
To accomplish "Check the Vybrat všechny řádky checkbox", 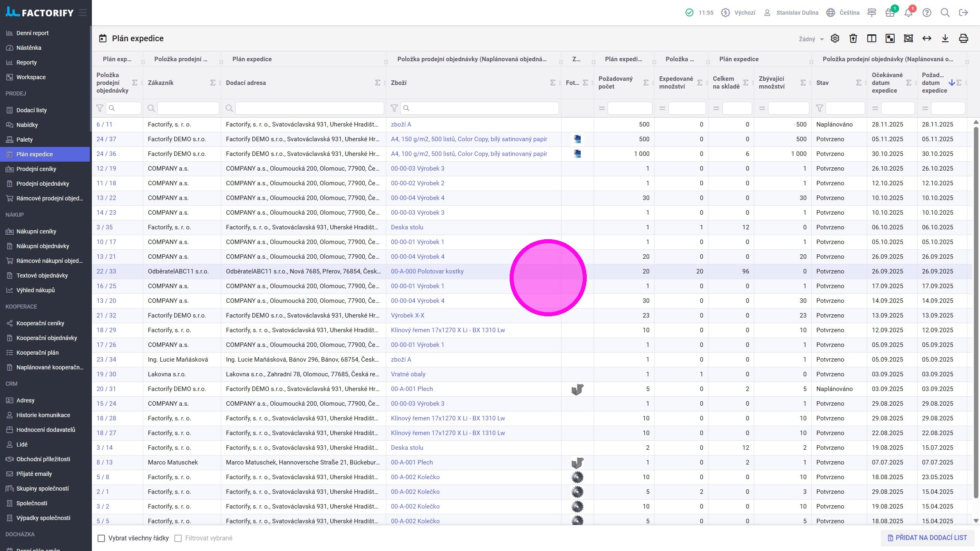I will point(101,538).
